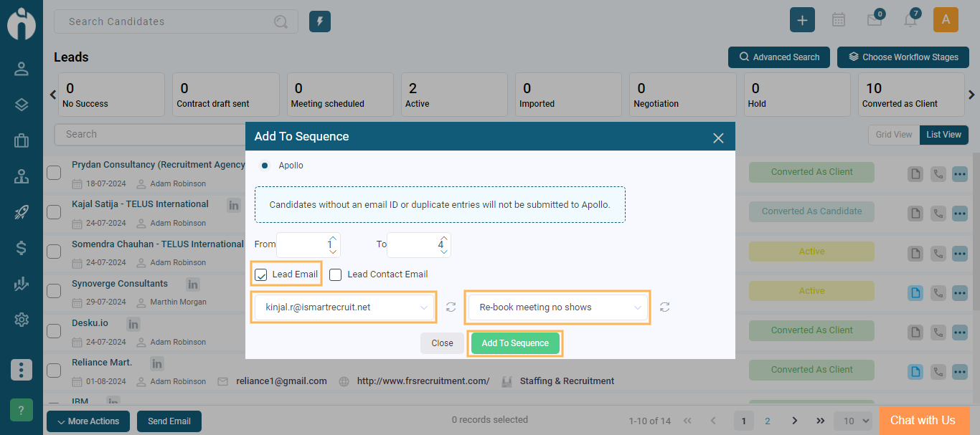
Task: Select the Apollo radio button
Action: click(265, 166)
